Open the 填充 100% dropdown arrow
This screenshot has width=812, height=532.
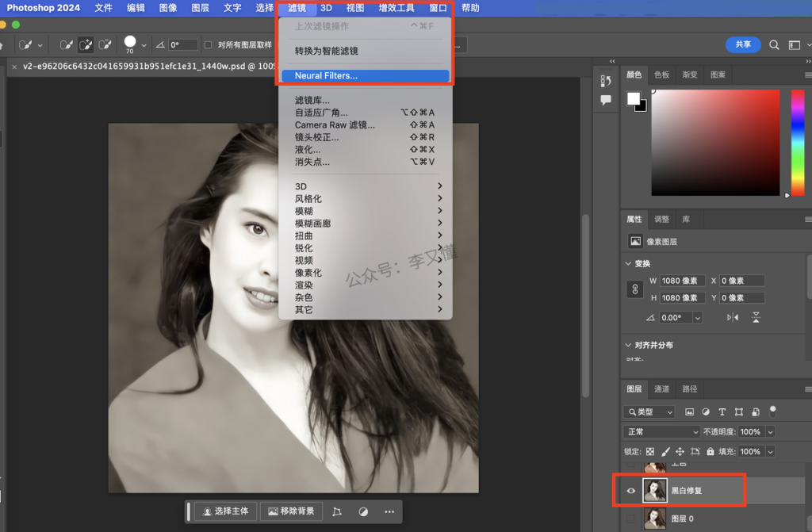tap(770, 452)
